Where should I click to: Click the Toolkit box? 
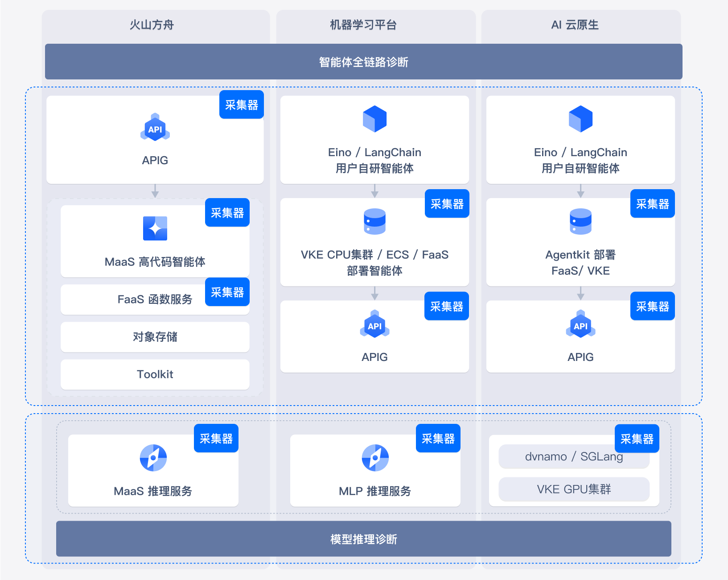155,374
